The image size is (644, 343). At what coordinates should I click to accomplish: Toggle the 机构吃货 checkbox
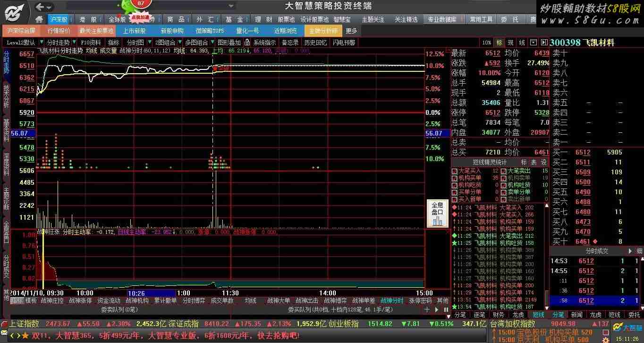[455, 185]
